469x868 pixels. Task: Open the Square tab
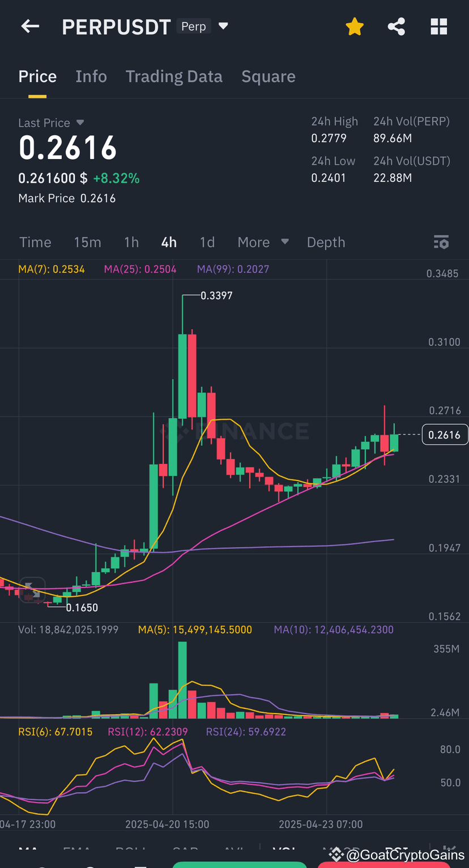(268, 76)
